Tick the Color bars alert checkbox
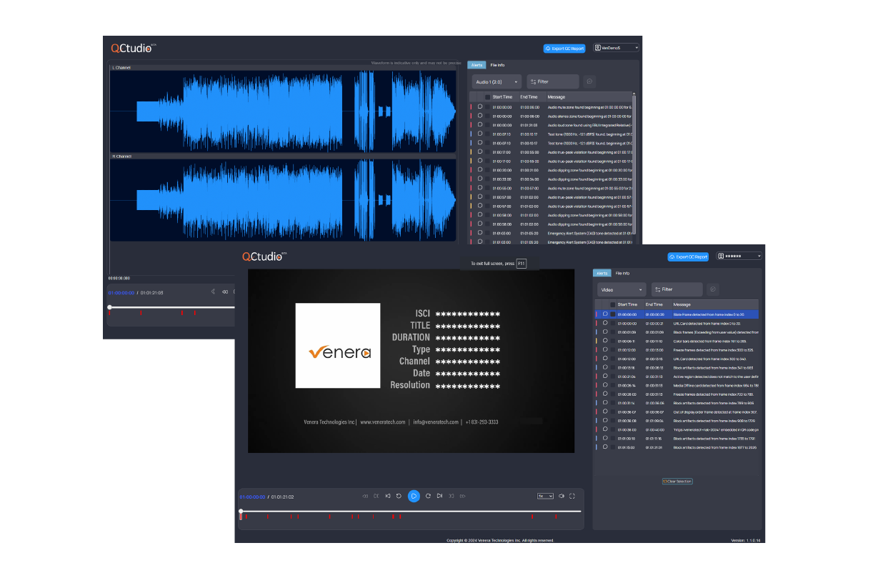Viewport: 893px width, 588px height. (x=613, y=341)
